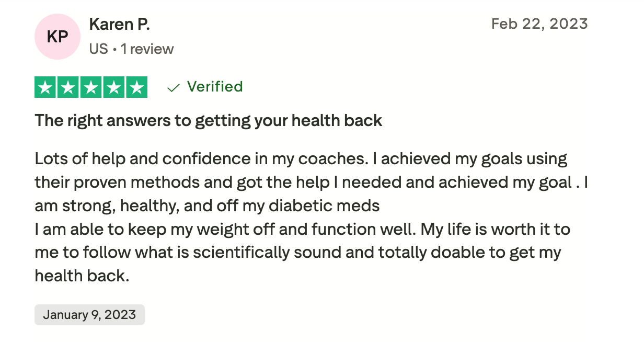Viewport: 644px width, 342px height.
Task: Click the line containing "scientifically sound"
Action: (x=297, y=253)
